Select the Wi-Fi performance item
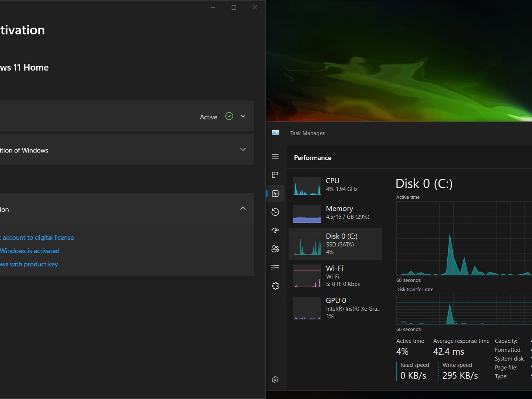The height and width of the screenshot is (399, 532). (x=335, y=276)
